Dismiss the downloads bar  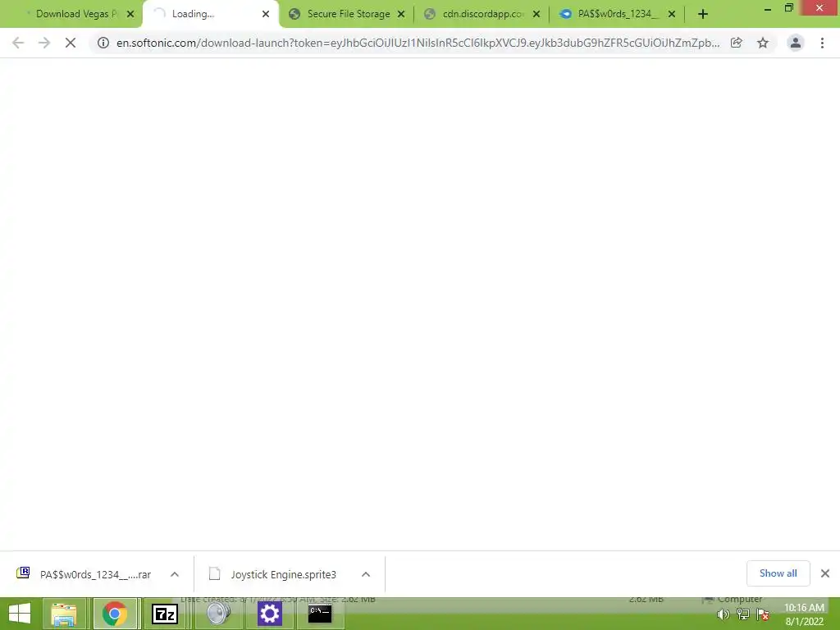point(825,573)
